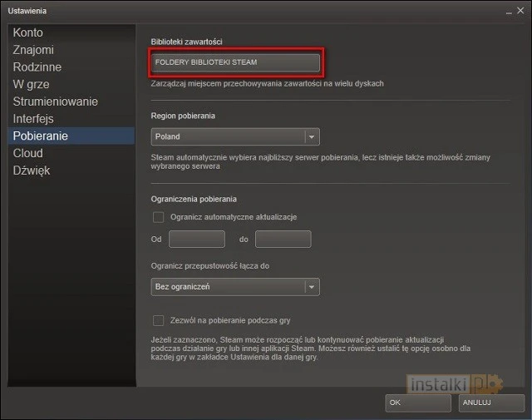Image resolution: width=532 pixels, height=420 pixels.
Task: Select the Znajomi section
Action: [x=71, y=50]
